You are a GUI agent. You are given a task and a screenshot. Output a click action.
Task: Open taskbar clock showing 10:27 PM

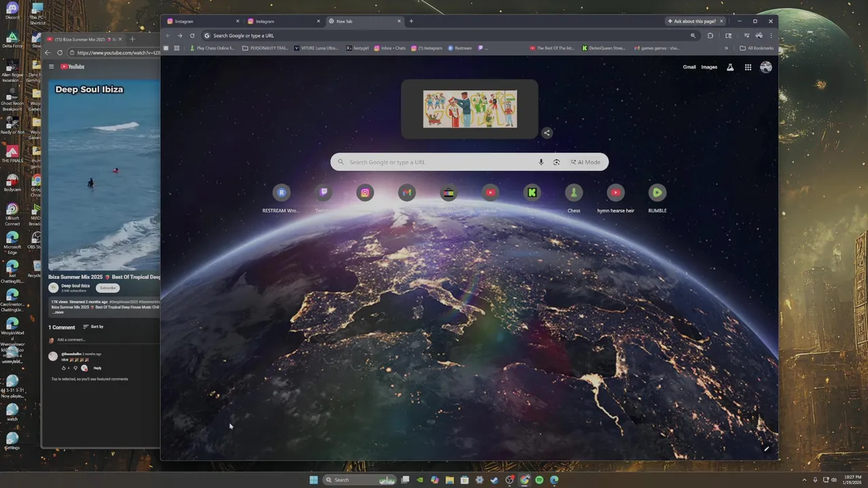[x=853, y=480]
